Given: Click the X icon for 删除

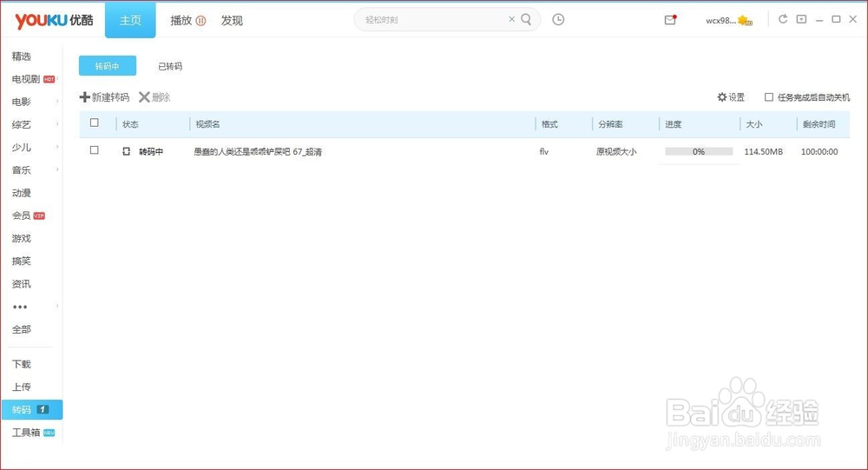Looking at the screenshot, I should 144,97.
